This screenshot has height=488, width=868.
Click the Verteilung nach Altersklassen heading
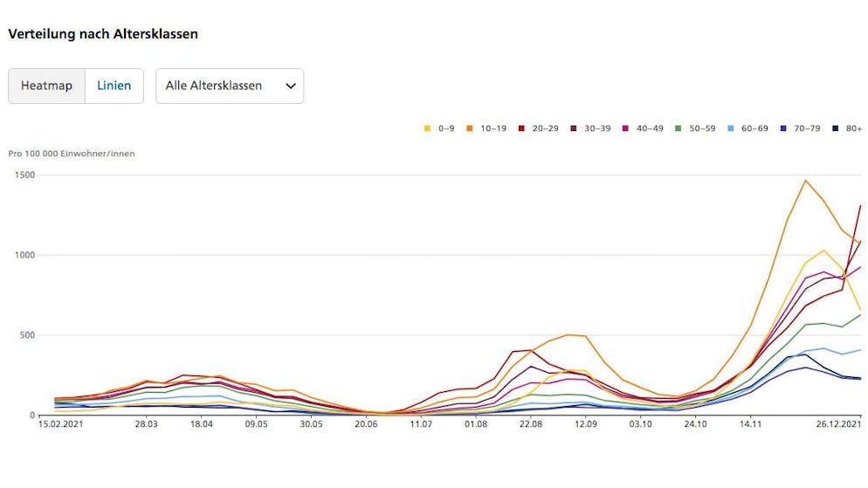point(103,34)
